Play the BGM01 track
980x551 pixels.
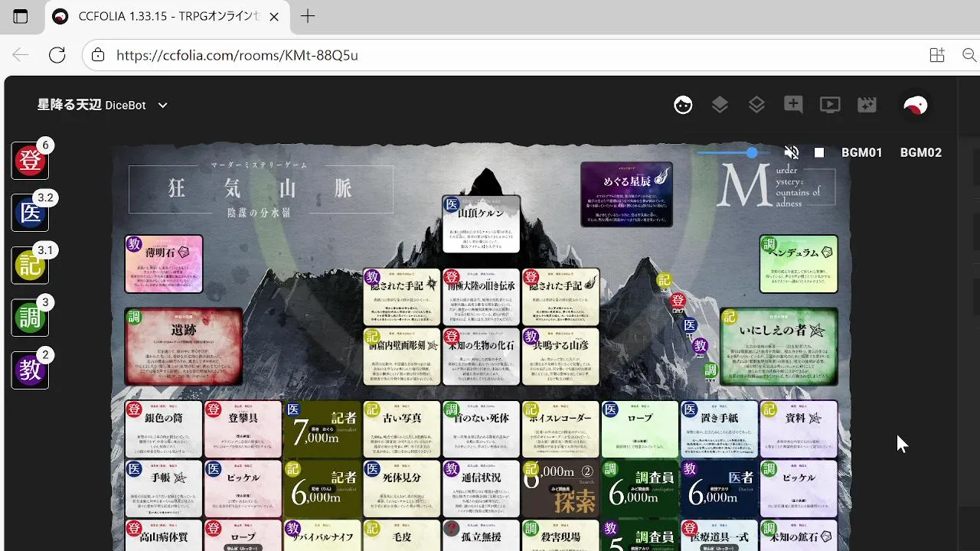tap(862, 152)
